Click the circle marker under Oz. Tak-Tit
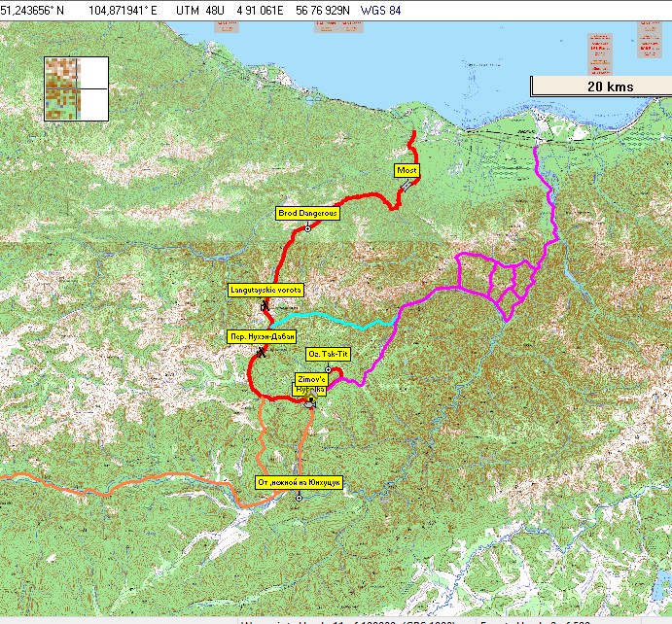Screen dimensions: 672x624 tap(329, 369)
